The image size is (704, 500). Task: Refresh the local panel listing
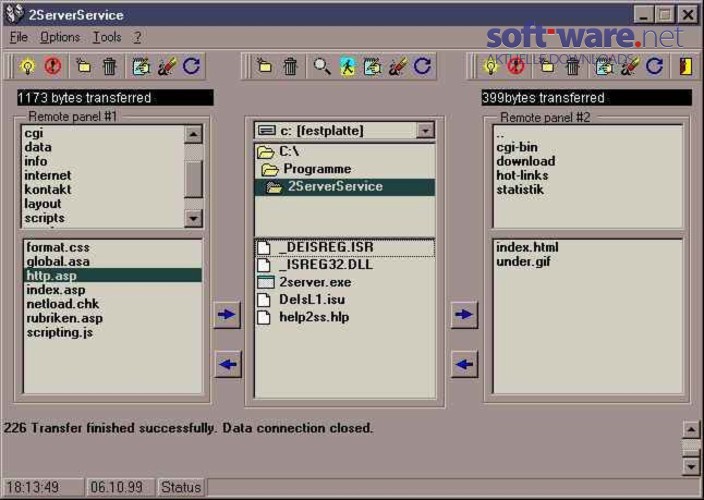pyautogui.click(x=422, y=67)
